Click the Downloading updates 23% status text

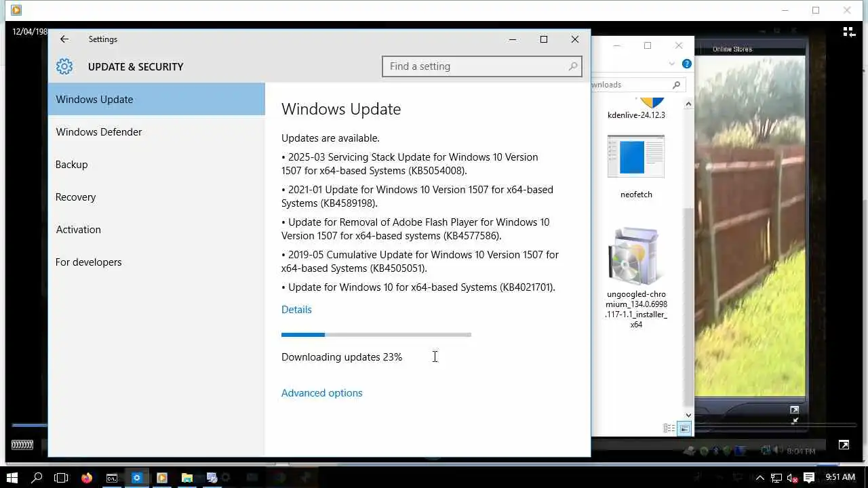(342, 357)
